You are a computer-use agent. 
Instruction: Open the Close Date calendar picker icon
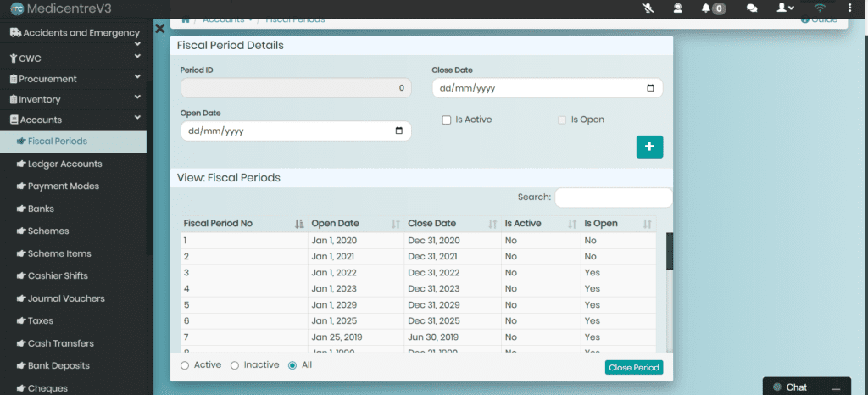point(650,88)
